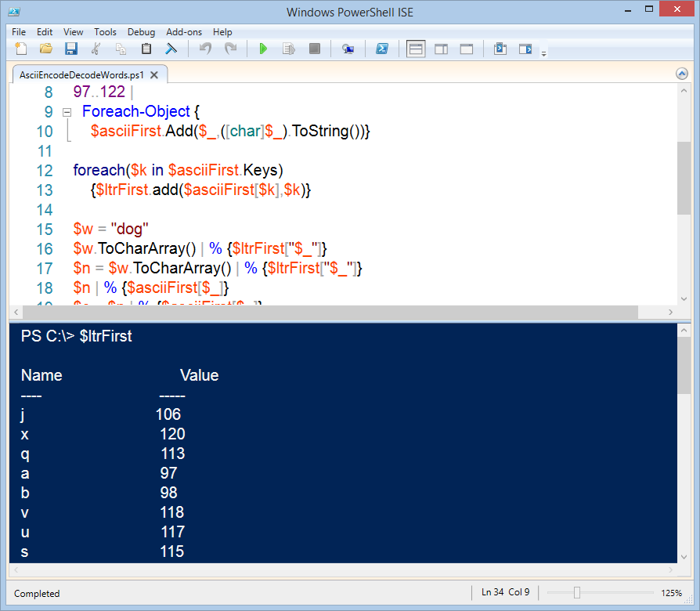Toggle the Show Script Pane Top layout

click(x=415, y=49)
